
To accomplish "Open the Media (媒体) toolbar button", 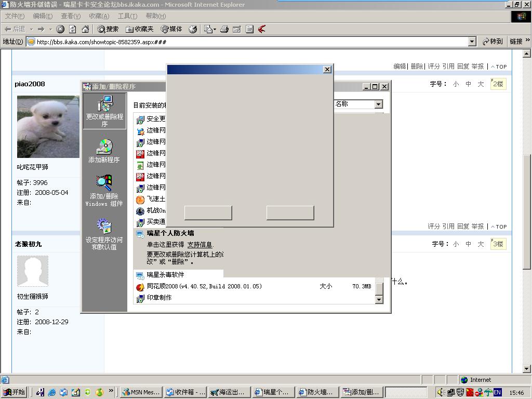I will 171,29.
